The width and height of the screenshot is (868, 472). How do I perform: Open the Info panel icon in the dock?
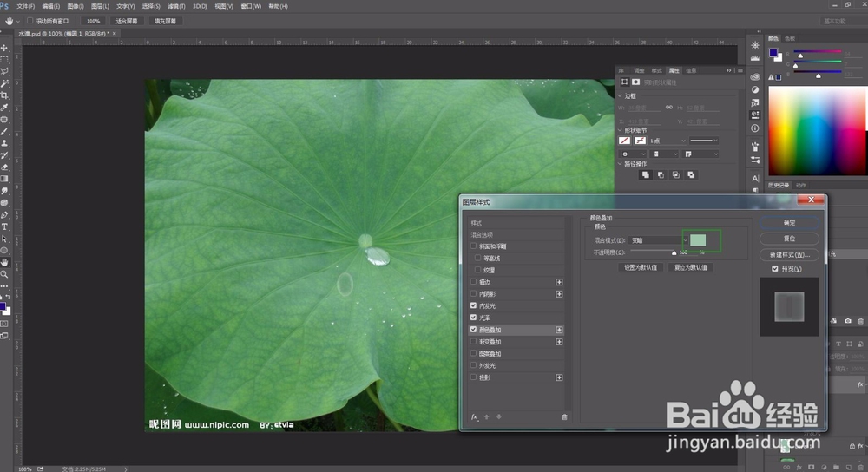point(755,128)
